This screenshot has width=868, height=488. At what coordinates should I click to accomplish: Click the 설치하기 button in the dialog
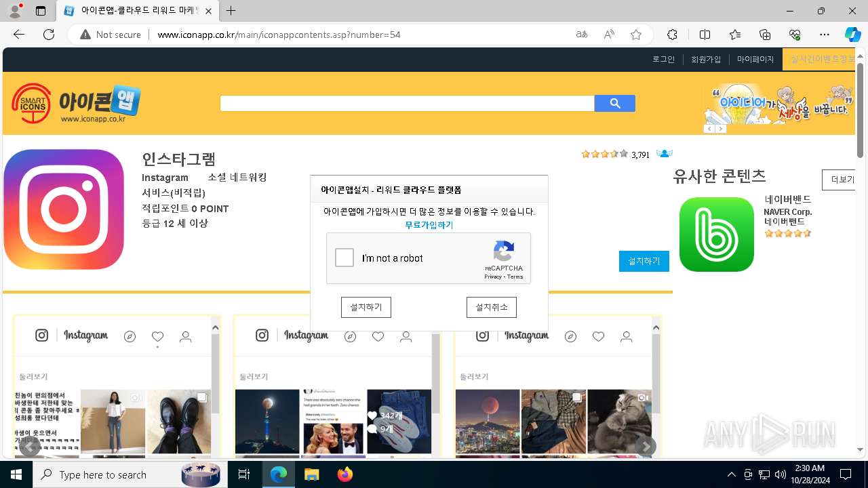click(366, 307)
